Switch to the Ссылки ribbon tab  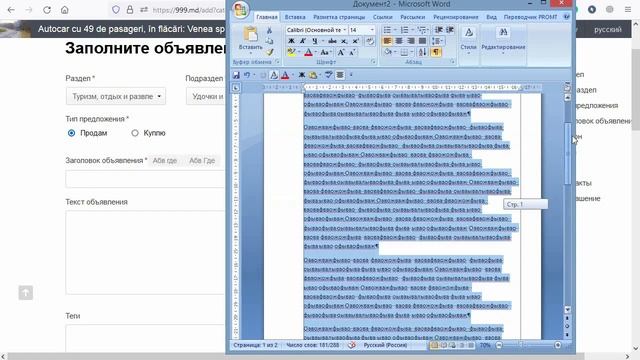coord(382,17)
